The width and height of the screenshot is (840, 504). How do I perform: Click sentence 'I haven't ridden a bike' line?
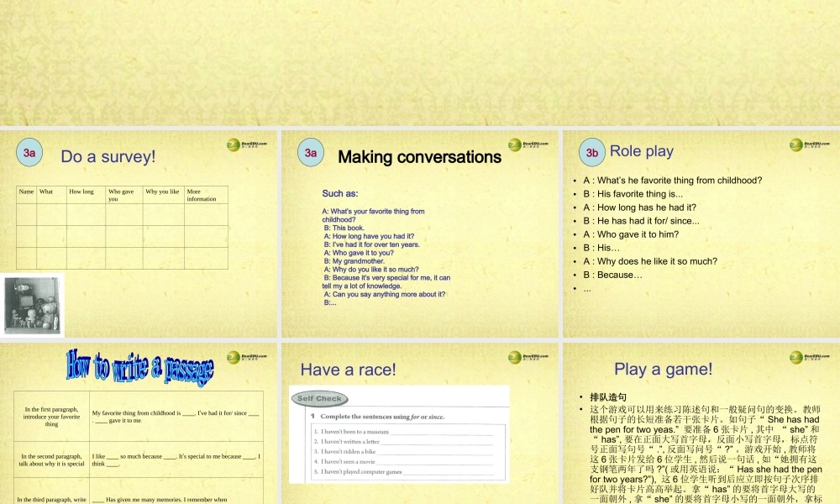(344, 452)
